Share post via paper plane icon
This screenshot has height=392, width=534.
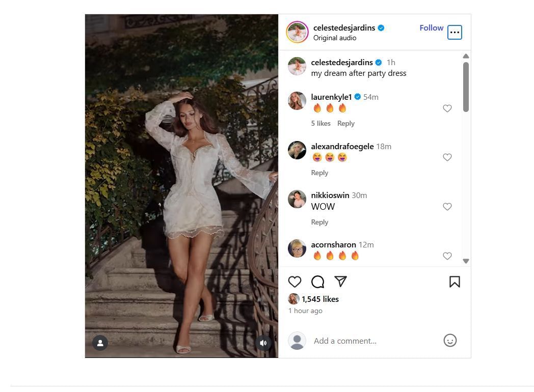point(340,282)
